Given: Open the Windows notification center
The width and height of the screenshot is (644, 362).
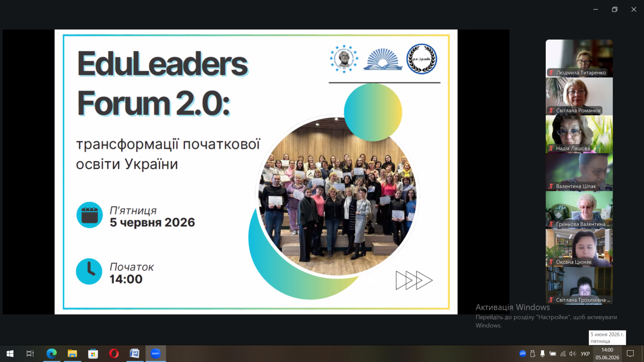Looking at the screenshot, I should [630, 353].
